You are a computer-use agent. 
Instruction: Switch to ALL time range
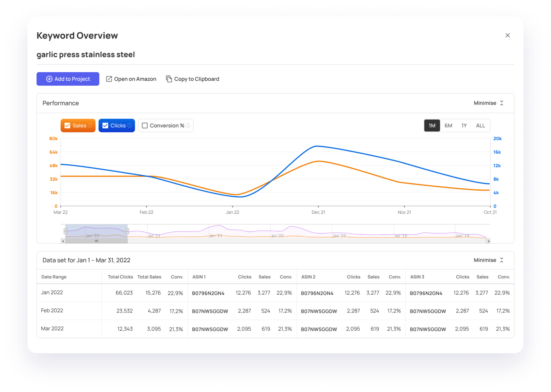(480, 126)
